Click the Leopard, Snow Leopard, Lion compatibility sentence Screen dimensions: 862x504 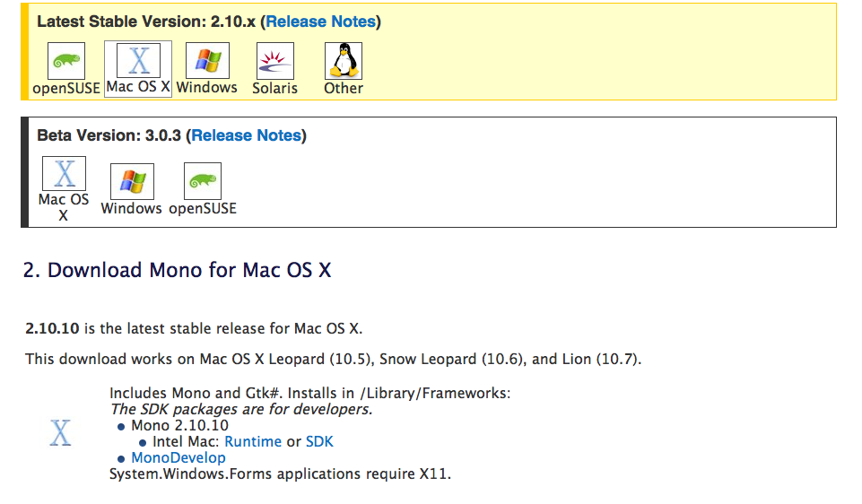[x=333, y=359]
